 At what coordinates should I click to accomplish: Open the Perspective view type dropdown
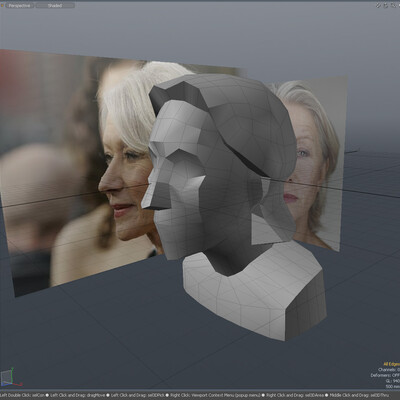tap(19, 6)
